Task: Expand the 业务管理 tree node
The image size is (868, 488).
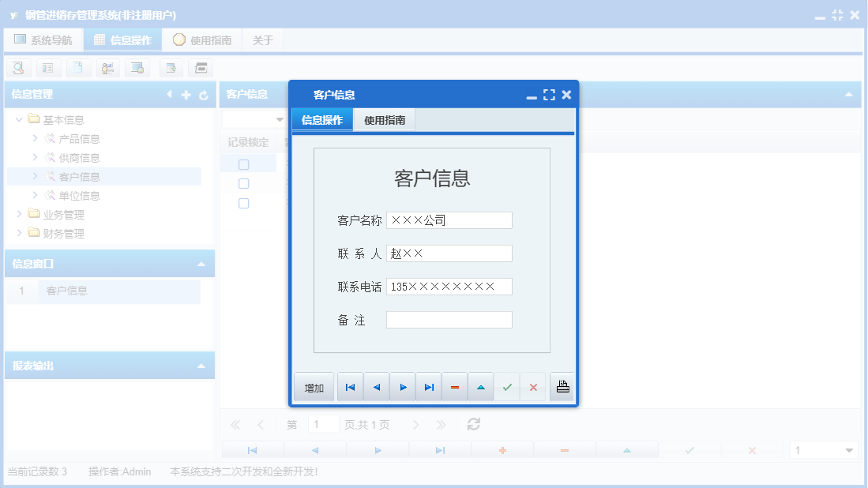Action: 19,214
